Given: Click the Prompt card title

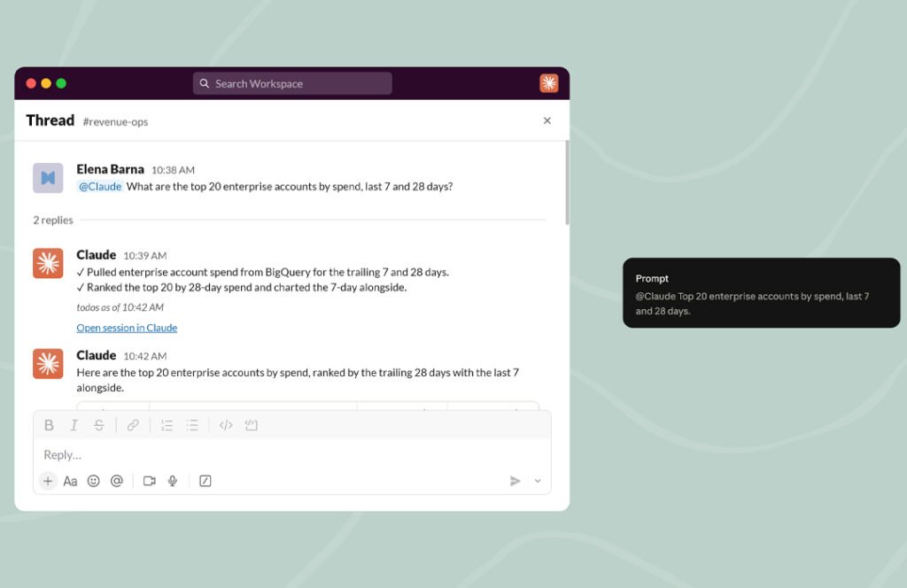Looking at the screenshot, I should [652, 278].
